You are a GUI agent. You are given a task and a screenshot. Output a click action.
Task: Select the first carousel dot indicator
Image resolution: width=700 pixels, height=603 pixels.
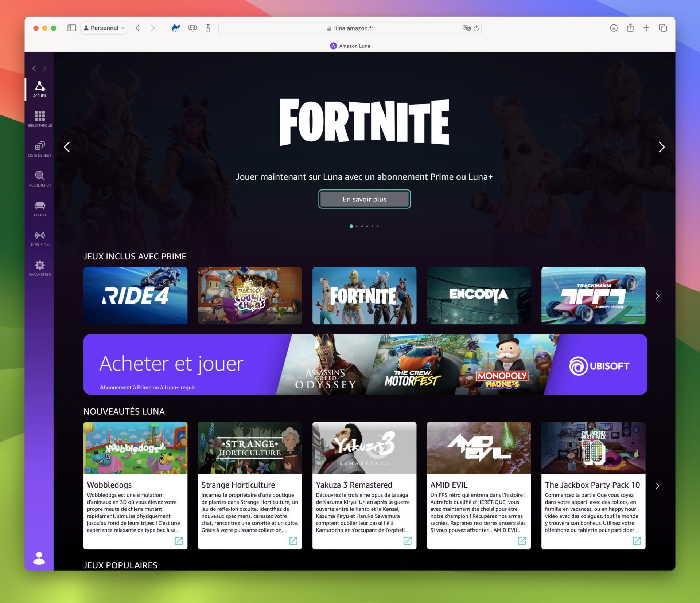(x=351, y=226)
